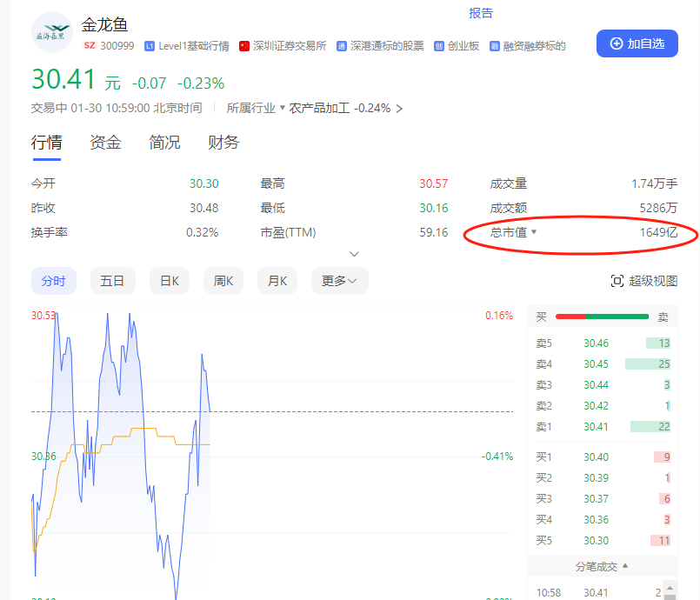Click the arrow after 农产品加工 -0.24%

(x=399, y=109)
